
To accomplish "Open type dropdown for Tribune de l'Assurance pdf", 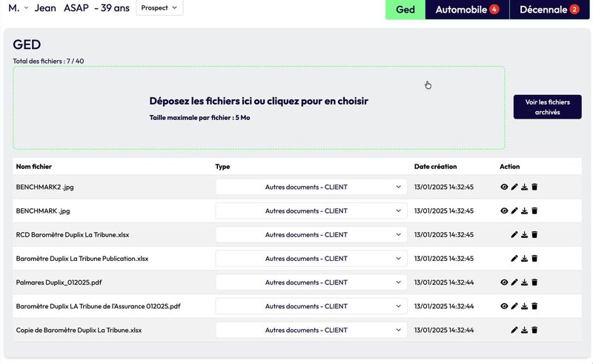I will [x=311, y=306].
